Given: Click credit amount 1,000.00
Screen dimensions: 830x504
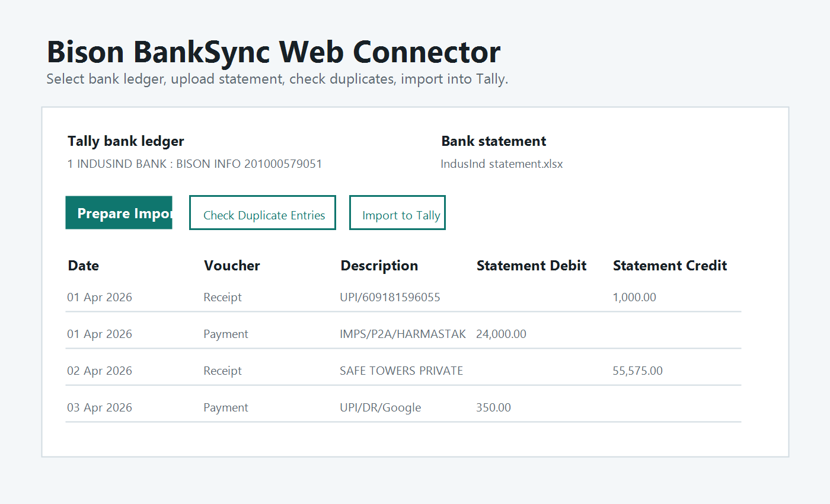Looking at the screenshot, I should (634, 297).
